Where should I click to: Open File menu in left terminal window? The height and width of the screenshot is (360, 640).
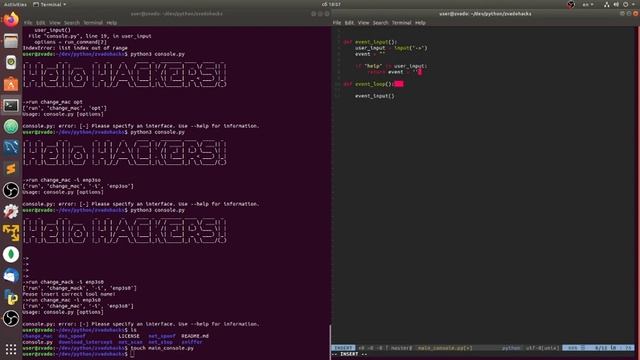(x=28, y=23)
